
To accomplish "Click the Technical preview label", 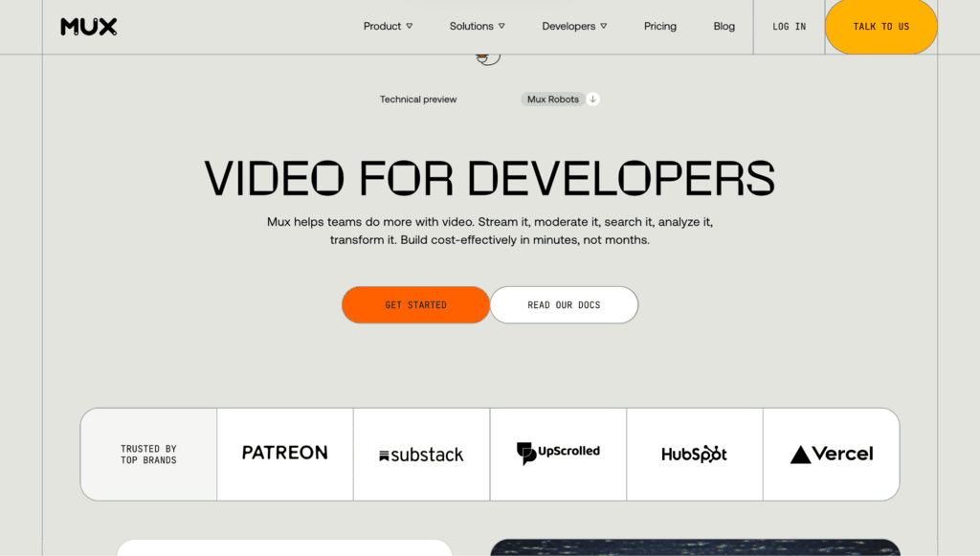I will (x=418, y=100).
